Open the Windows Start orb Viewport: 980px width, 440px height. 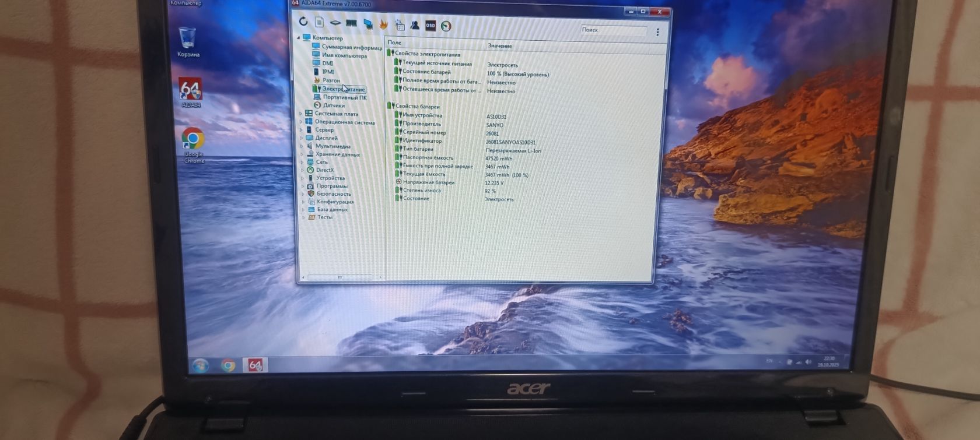click(x=201, y=365)
